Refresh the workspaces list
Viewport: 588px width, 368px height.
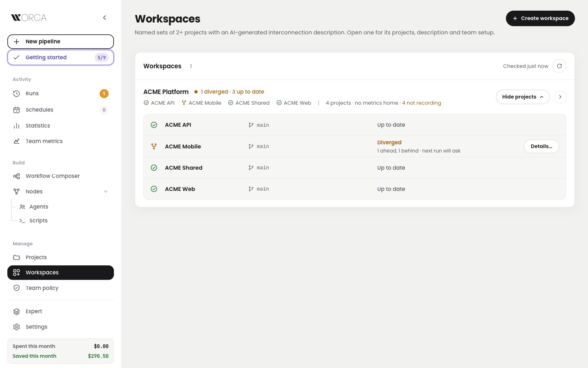[x=559, y=66]
